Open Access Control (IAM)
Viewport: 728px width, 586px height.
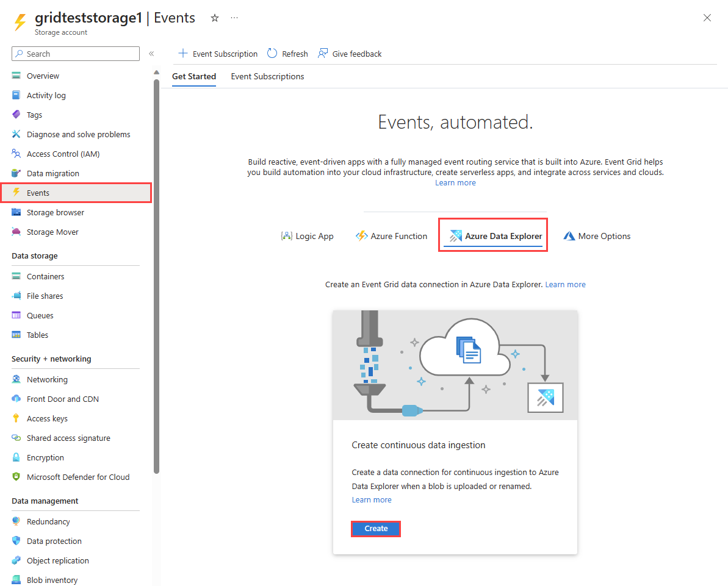[63, 154]
